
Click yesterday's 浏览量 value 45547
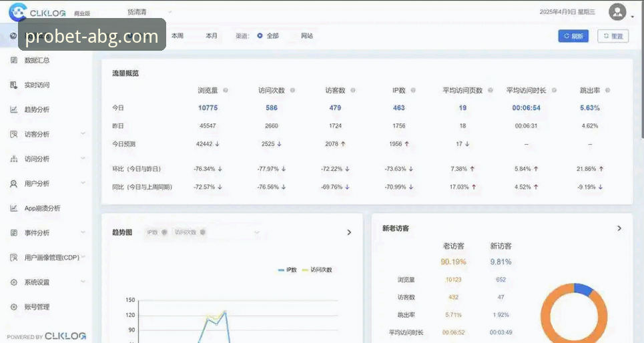tap(208, 125)
